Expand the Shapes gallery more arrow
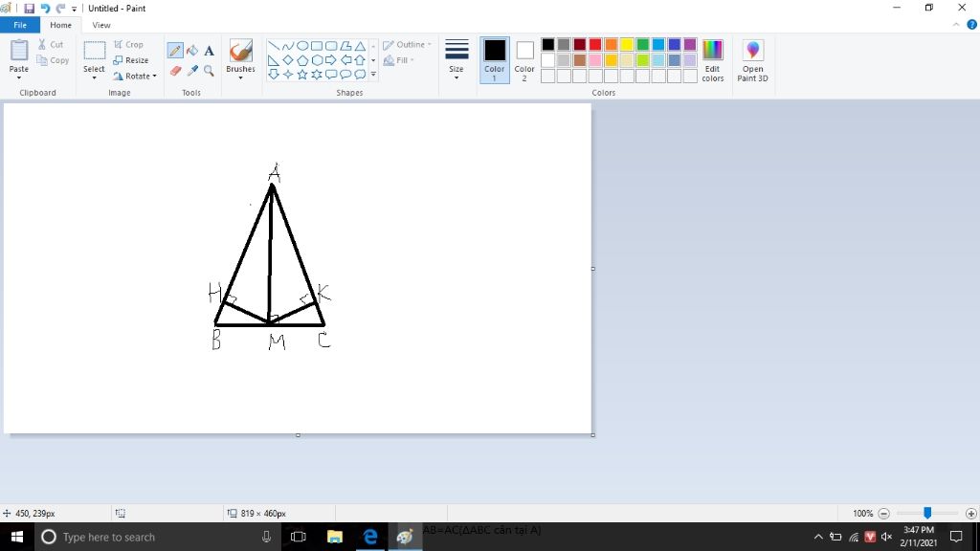The image size is (980, 551). coord(373,75)
